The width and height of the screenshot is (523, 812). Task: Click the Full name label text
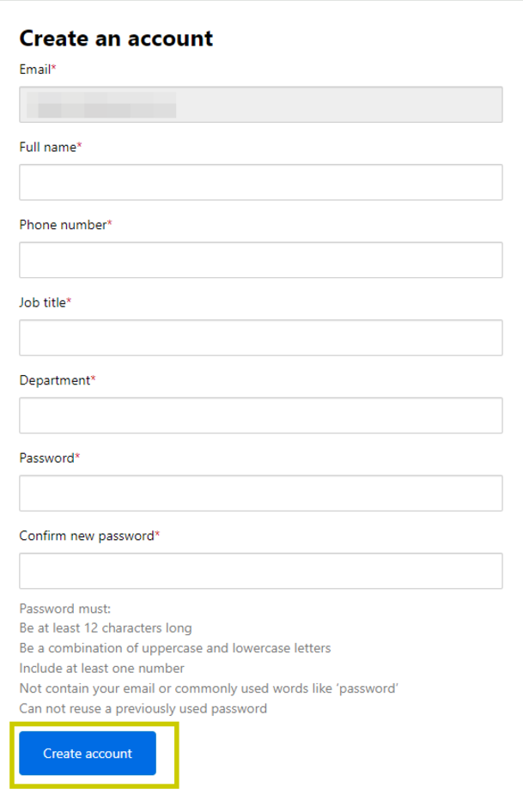coord(48,147)
